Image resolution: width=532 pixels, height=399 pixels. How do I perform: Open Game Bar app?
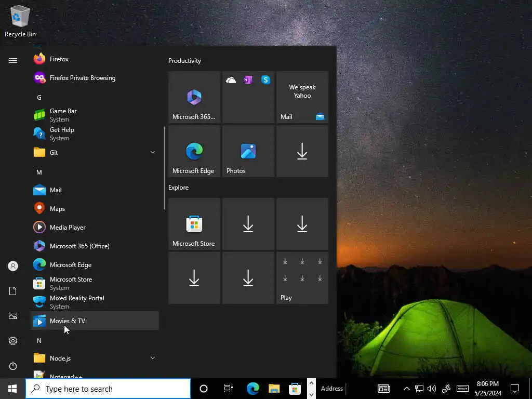(x=95, y=115)
